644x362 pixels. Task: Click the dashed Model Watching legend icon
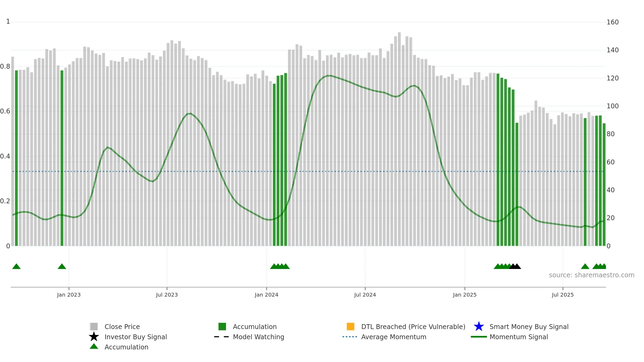[221, 337]
